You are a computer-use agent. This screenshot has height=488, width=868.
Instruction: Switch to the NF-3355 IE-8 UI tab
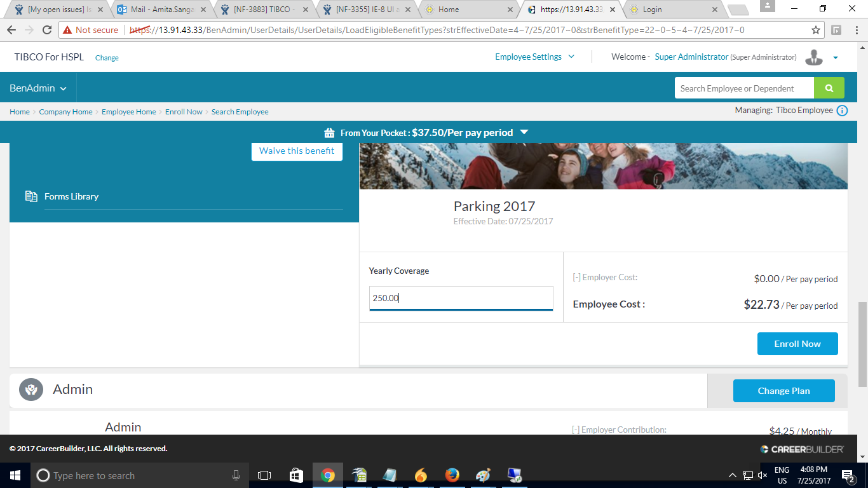coord(367,10)
